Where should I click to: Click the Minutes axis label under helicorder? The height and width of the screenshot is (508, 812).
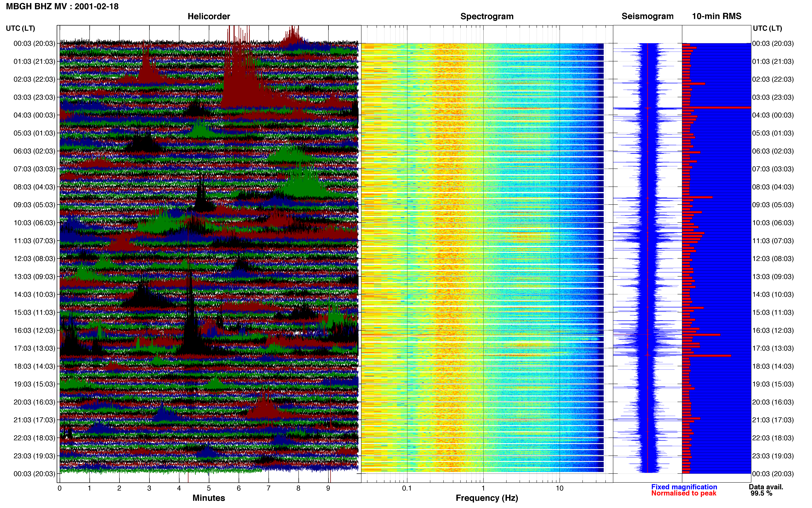[x=208, y=498]
